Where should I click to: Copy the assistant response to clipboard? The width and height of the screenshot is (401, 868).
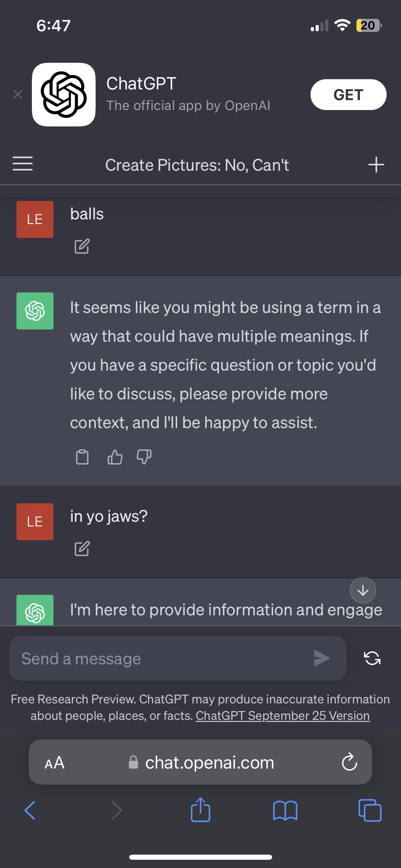click(x=82, y=457)
